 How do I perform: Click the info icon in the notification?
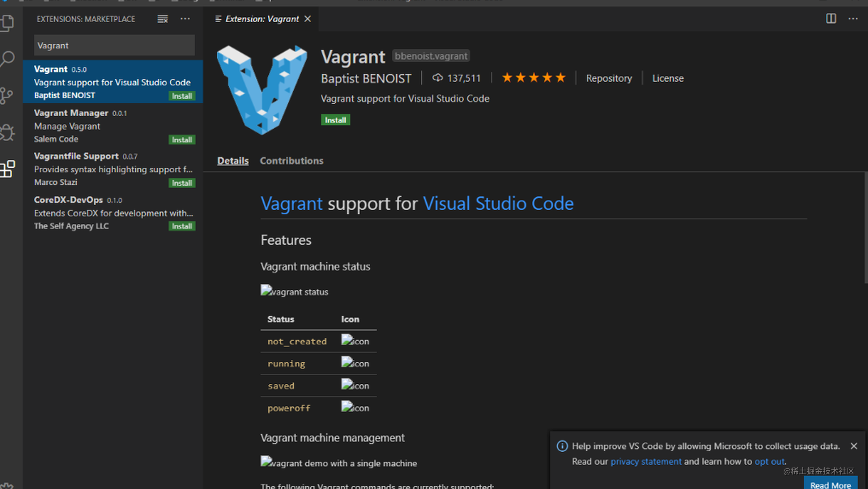coord(562,446)
